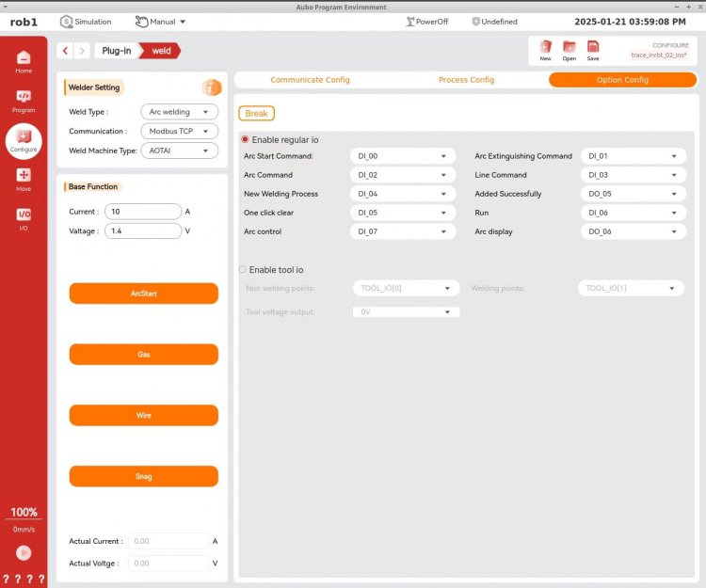Open the One click clear dropdown

coord(403,213)
